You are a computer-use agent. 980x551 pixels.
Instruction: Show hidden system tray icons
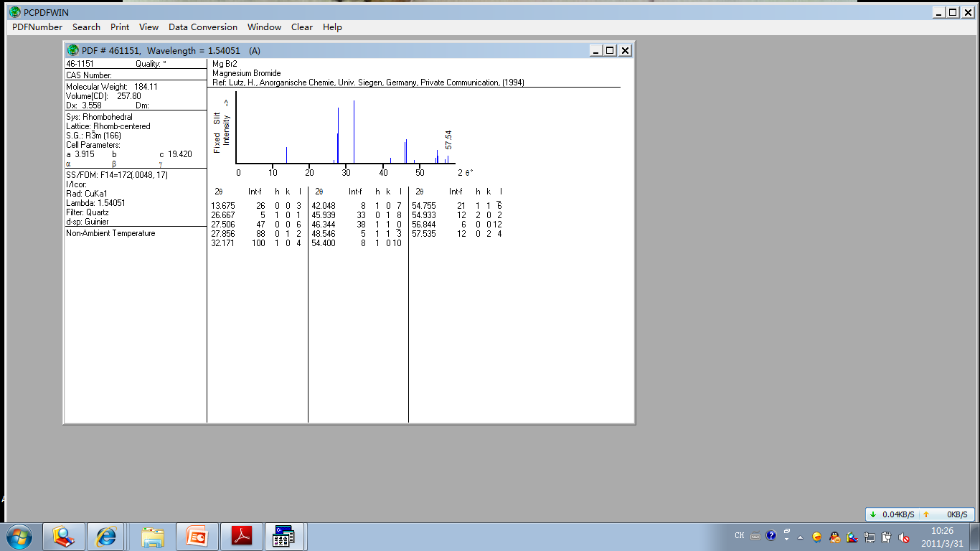click(801, 537)
